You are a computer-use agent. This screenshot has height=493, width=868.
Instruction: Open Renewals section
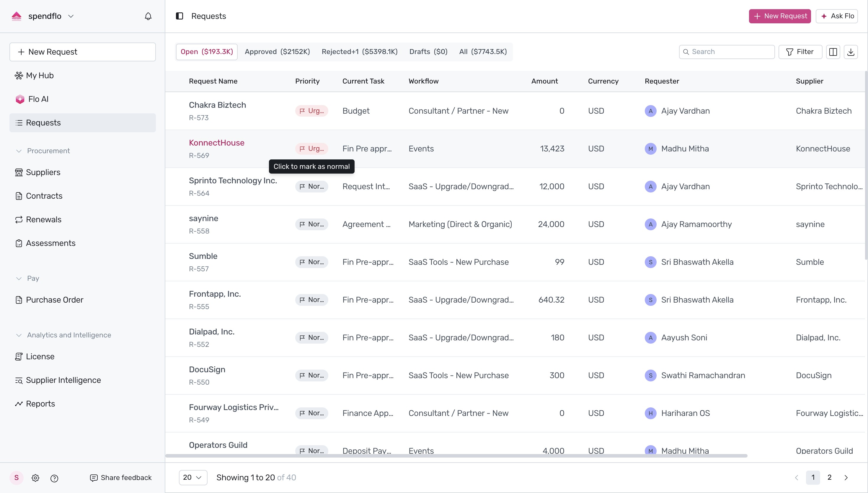pos(83,219)
